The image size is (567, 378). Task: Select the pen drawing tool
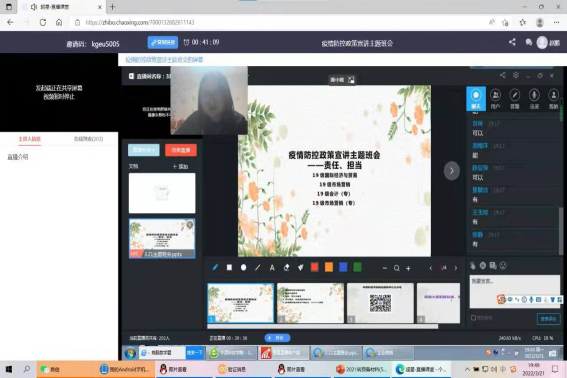(x=215, y=268)
